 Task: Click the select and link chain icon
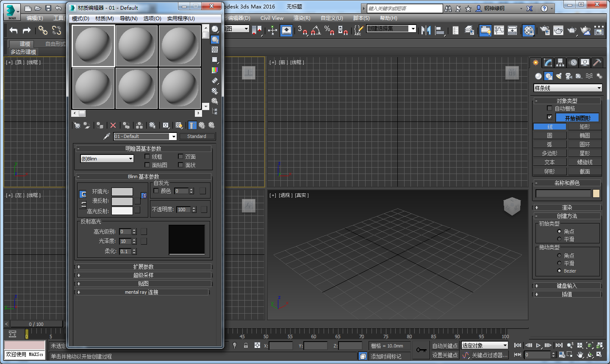point(43,30)
